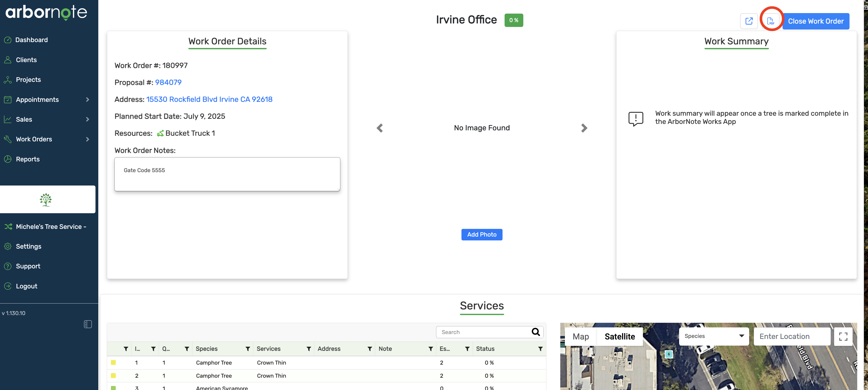Show next image with right arrow
The image size is (868, 390).
pyautogui.click(x=584, y=128)
